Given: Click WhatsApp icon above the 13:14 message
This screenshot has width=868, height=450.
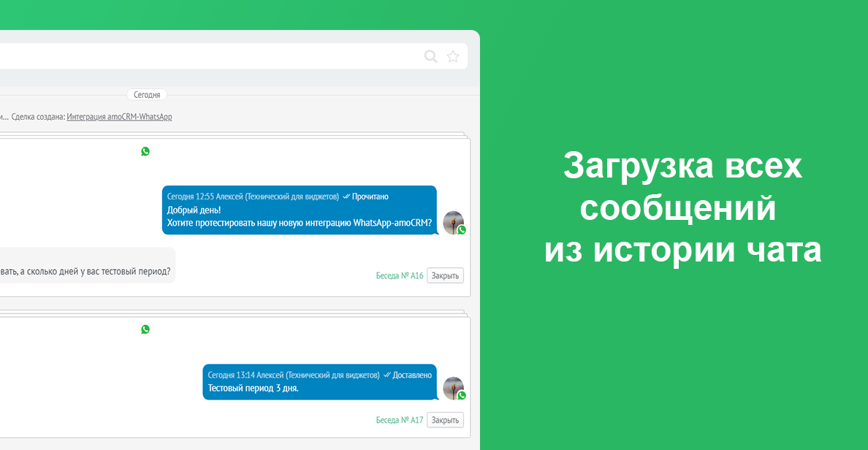Looking at the screenshot, I should coord(145,329).
